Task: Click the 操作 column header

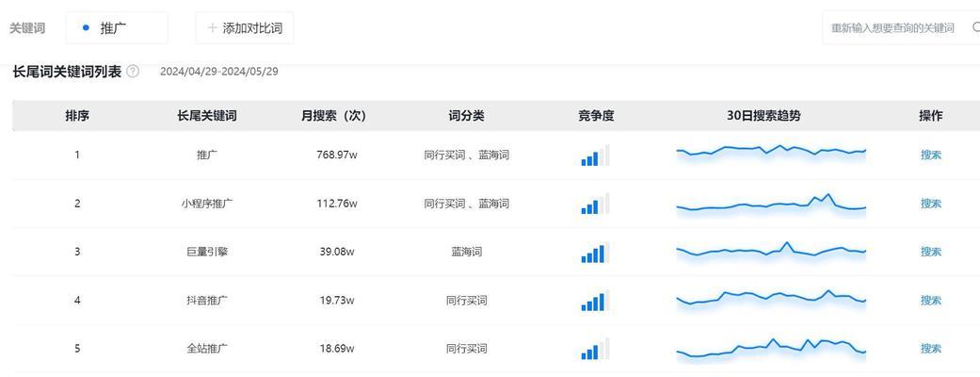Action: 931,116
